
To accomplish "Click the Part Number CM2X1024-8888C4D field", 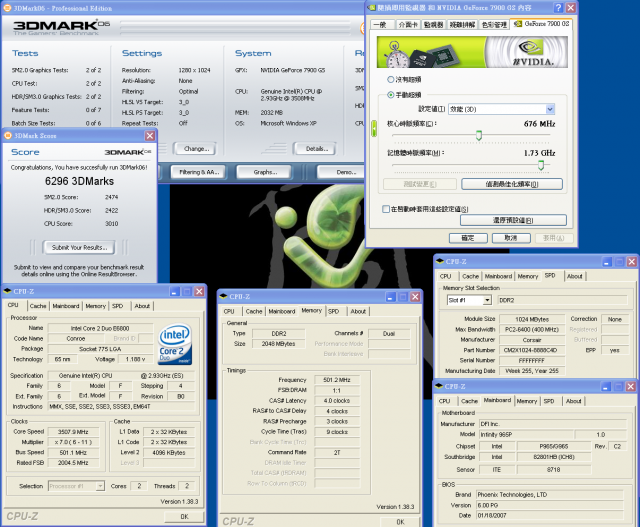I will [532, 350].
